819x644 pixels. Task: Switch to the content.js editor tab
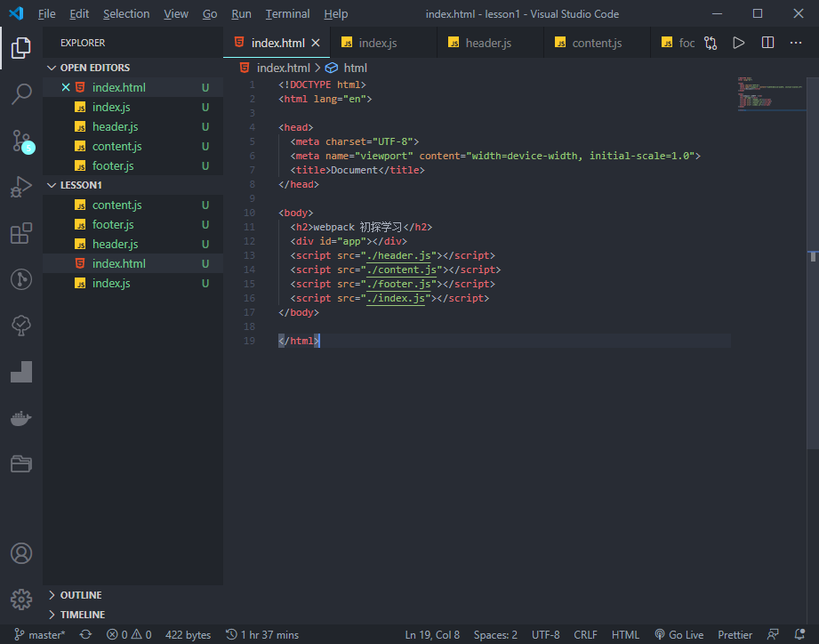(x=597, y=43)
